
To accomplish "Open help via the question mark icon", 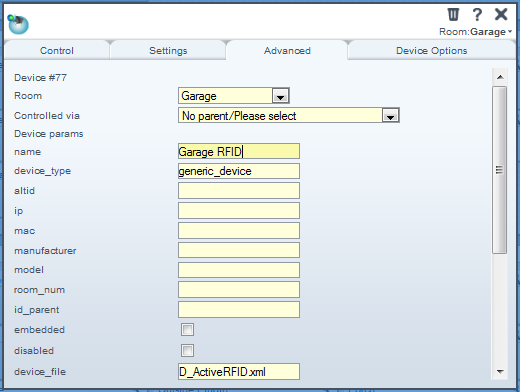I will coord(477,14).
